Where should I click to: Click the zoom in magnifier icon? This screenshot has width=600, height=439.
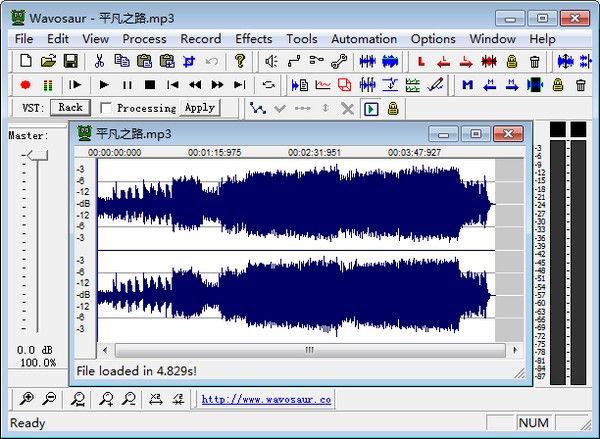click(x=27, y=399)
